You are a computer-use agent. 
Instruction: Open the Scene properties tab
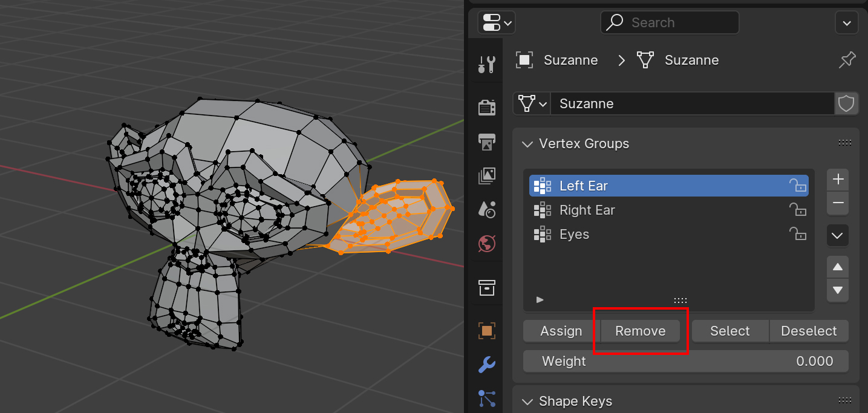tap(486, 209)
